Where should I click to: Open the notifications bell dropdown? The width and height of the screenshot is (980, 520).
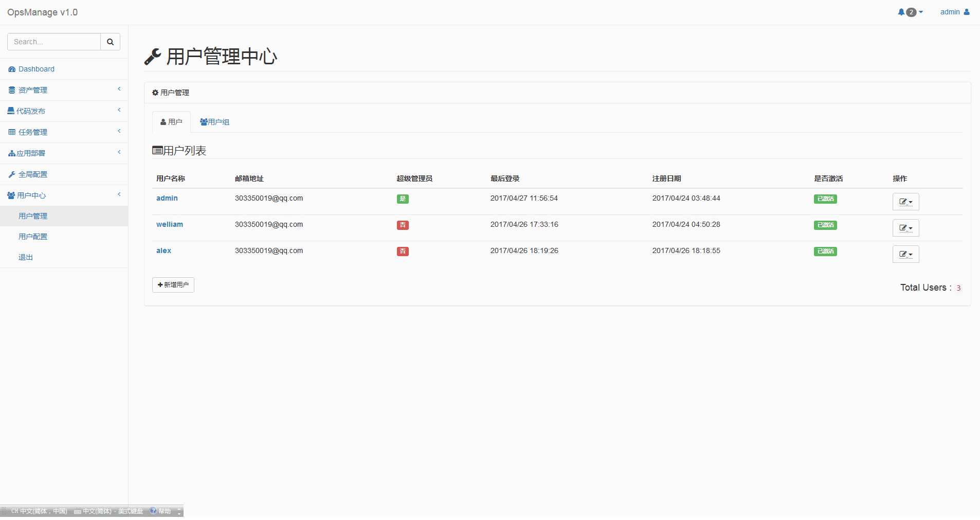point(910,12)
